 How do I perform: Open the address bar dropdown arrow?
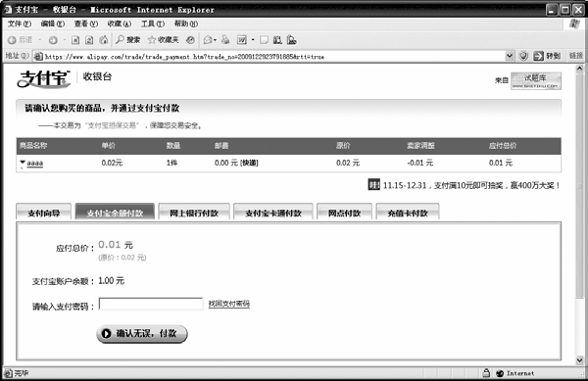click(510, 56)
